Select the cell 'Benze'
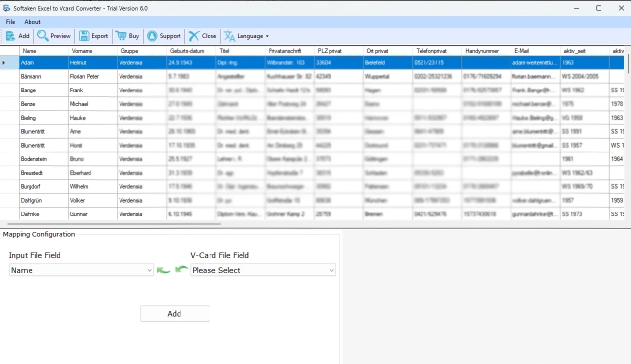631x364 pixels. [x=44, y=104]
